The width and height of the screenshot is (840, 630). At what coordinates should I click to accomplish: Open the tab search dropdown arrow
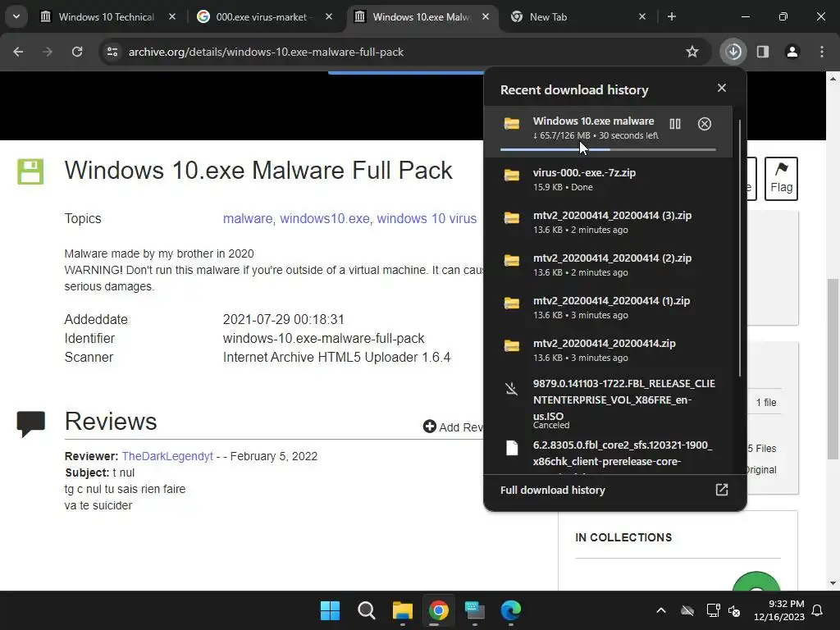click(x=16, y=16)
